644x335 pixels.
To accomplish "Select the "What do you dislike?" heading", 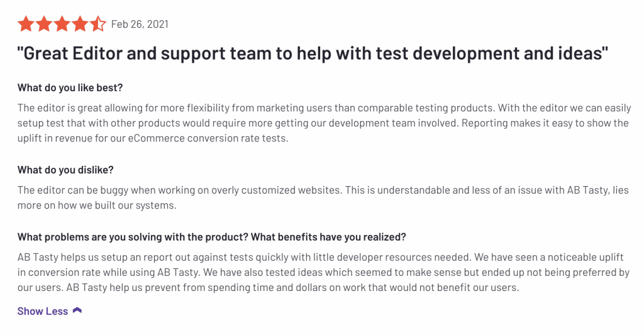I will tap(65, 170).
